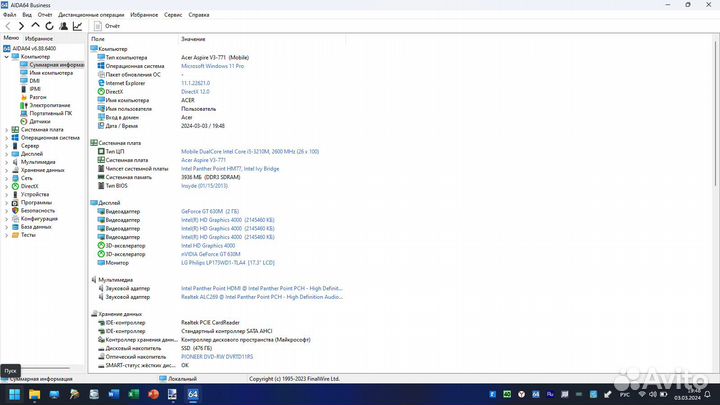The image size is (720, 405).
Task: Click the Безопасность shield icon
Action: point(15,211)
